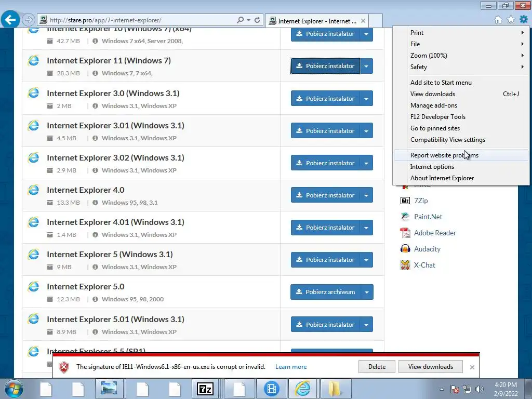532x399 pixels.
Task: Open the Zoom (100%) submenu
Action: click(461, 55)
